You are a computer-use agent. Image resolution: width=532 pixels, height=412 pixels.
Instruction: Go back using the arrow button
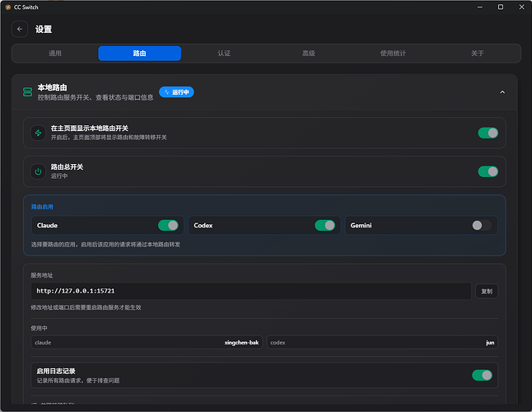click(x=20, y=29)
